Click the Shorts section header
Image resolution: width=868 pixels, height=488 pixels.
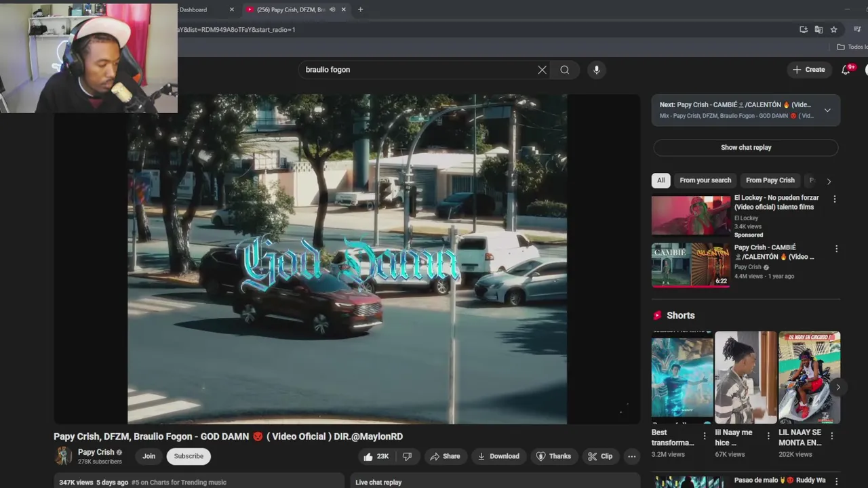680,315
